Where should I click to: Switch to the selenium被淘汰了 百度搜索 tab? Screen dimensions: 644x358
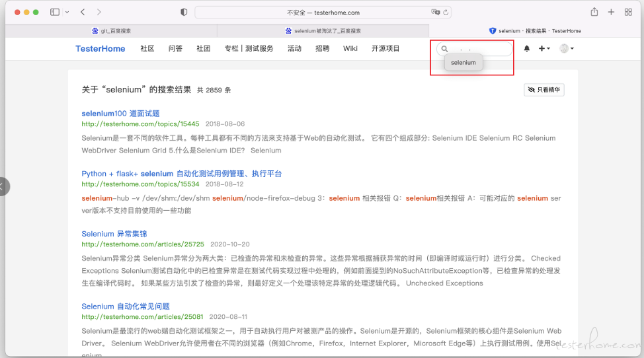coord(323,31)
